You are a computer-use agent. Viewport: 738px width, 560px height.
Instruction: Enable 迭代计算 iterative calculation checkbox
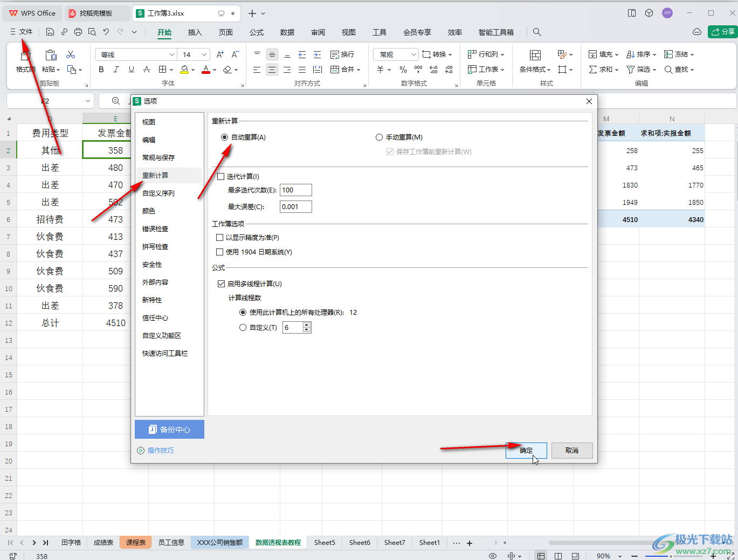pyautogui.click(x=220, y=176)
